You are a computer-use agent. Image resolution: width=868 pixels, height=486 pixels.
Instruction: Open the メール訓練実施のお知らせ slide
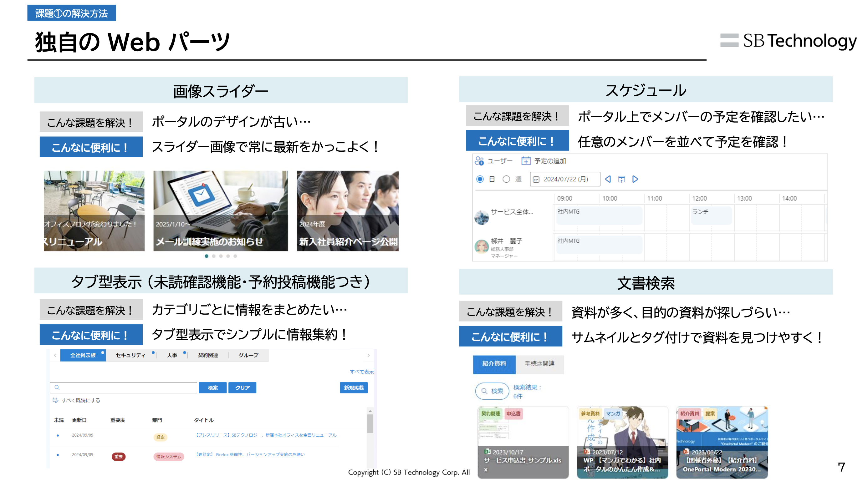click(x=221, y=211)
